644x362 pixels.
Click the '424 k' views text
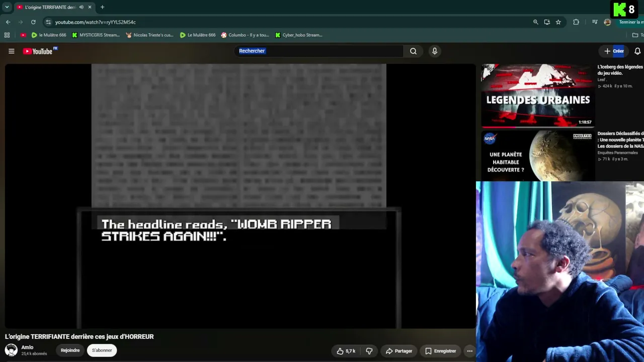point(607,86)
